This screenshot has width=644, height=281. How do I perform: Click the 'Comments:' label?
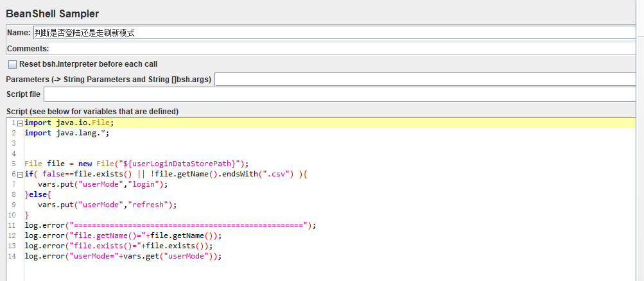click(x=28, y=49)
